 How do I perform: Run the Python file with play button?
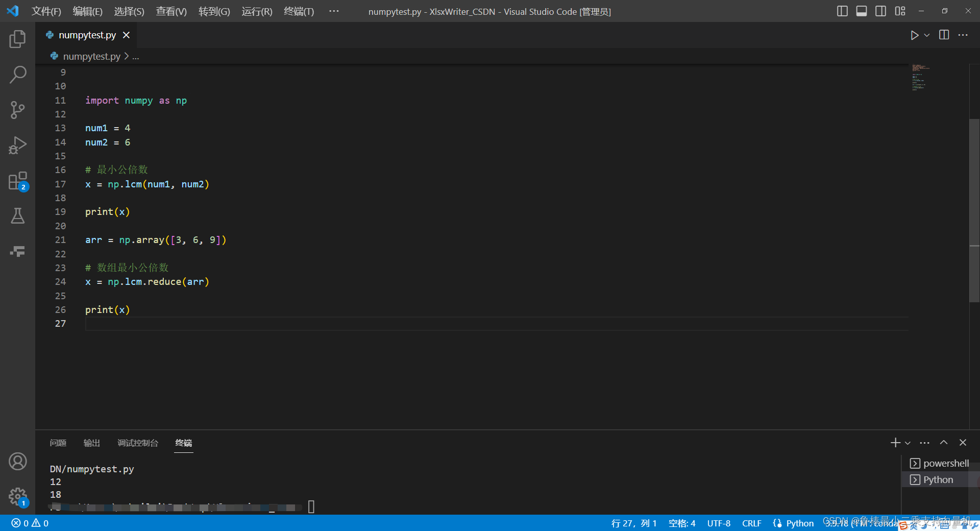pyautogui.click(x=914, y=35)
